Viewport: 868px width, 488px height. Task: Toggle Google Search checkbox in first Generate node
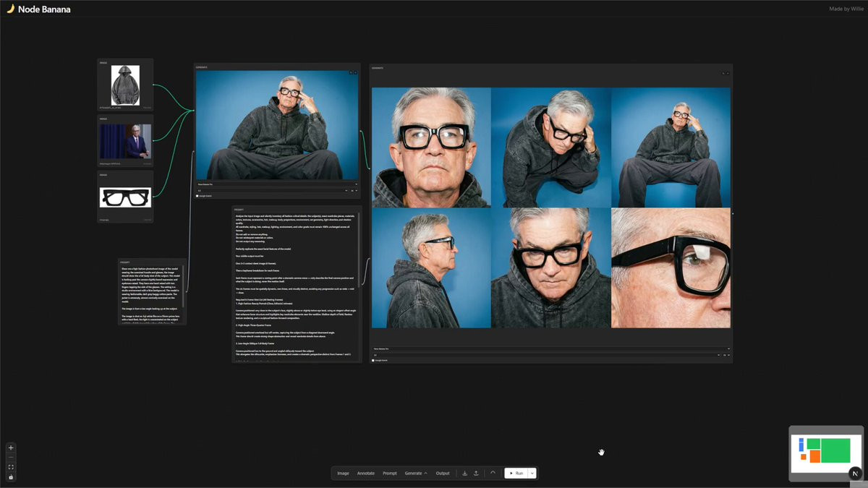tap(197, 196)
